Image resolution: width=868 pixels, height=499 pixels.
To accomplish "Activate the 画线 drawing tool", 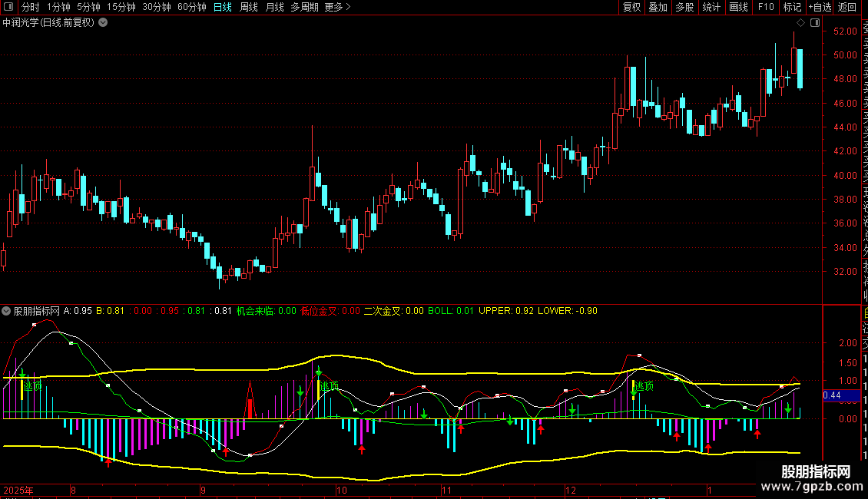I will click(738, 7).
